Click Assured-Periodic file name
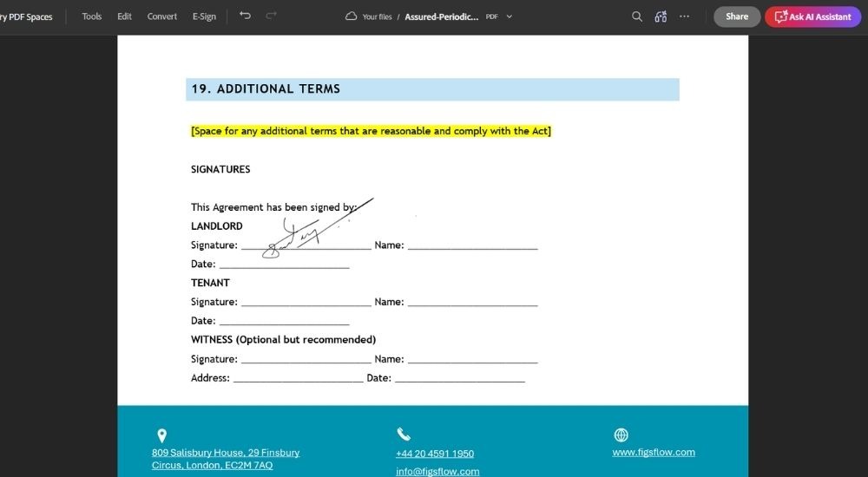Image resolution: width=868 pixels, height=477 pixels. [x=442, y=16]
